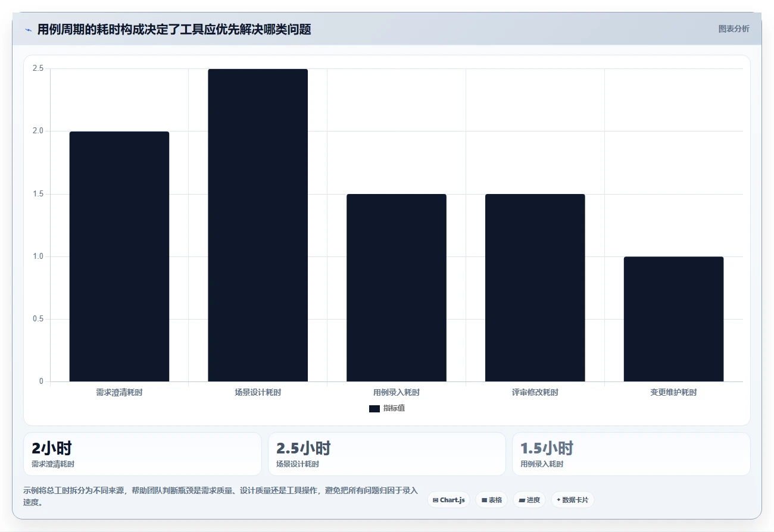
Task: Click the 需求澄清耗时 bar
Action: (119, 256)
